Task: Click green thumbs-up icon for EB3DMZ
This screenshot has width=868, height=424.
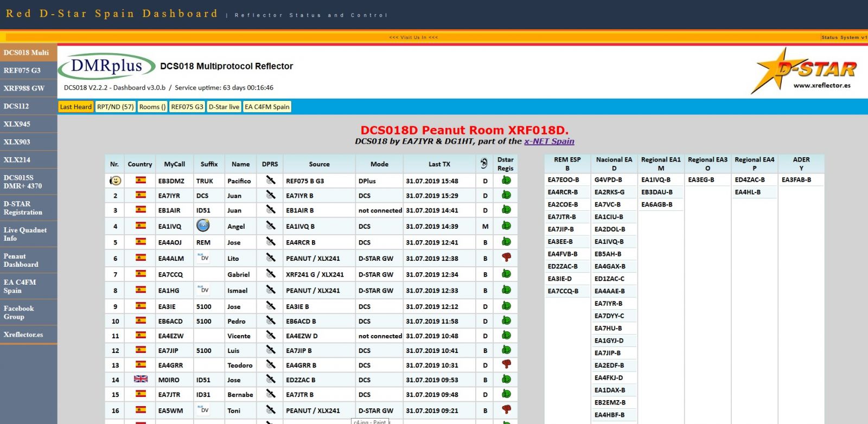Action: coord(506,180)
